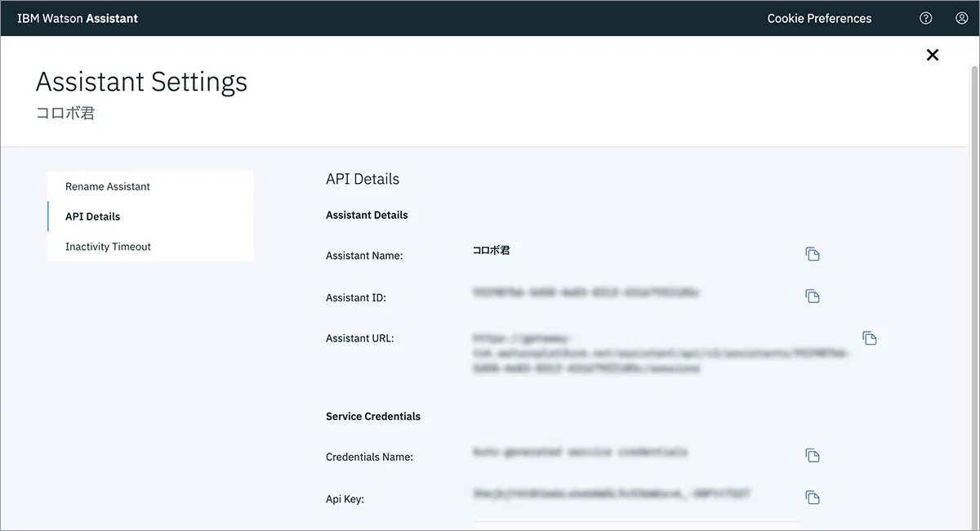Click the Assistant URL: label
The image size is (980, 531).
tap(360, 338)
